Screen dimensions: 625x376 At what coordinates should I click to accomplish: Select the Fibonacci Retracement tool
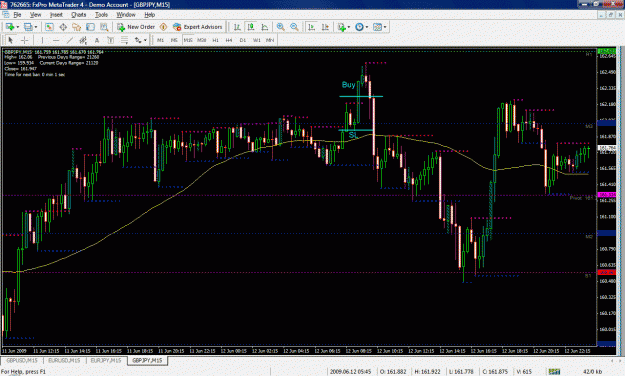(x=124, y=40)
